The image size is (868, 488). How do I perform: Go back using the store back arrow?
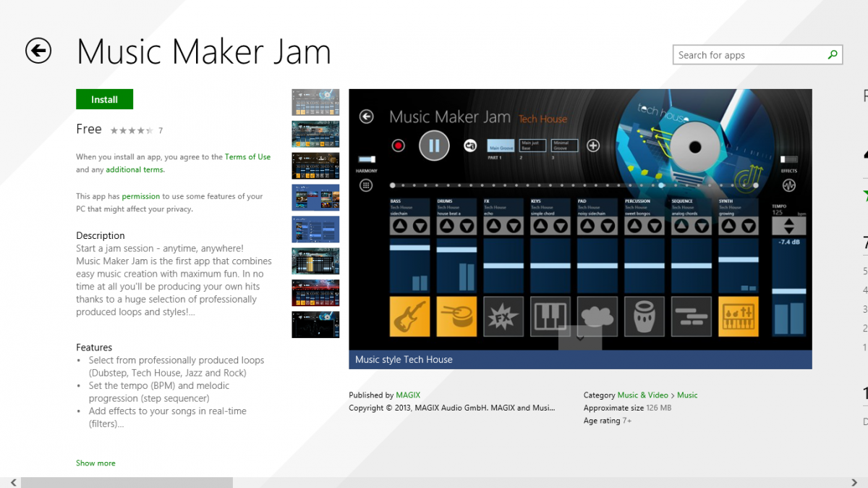tap(38, 51)
